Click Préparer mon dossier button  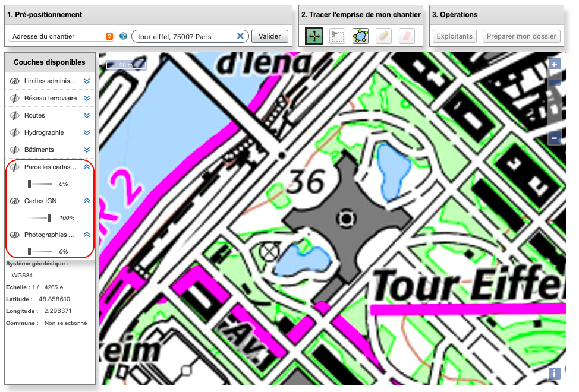521,36
